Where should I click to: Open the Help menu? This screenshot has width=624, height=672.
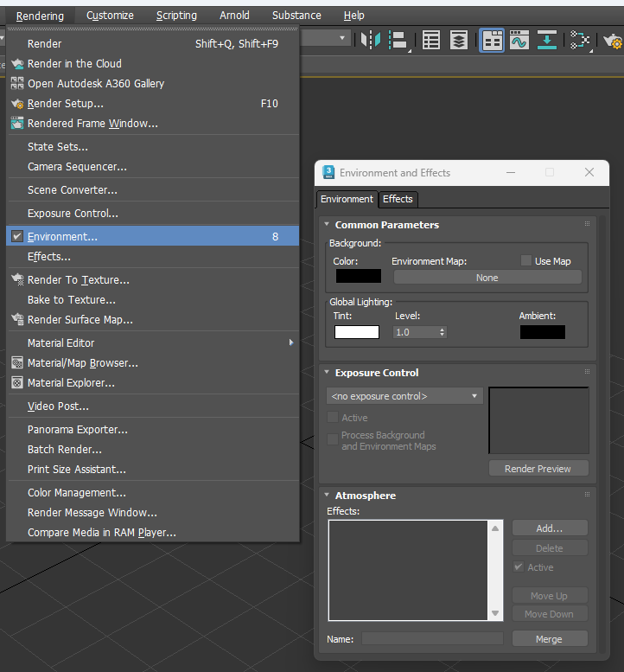coord(353,16)
